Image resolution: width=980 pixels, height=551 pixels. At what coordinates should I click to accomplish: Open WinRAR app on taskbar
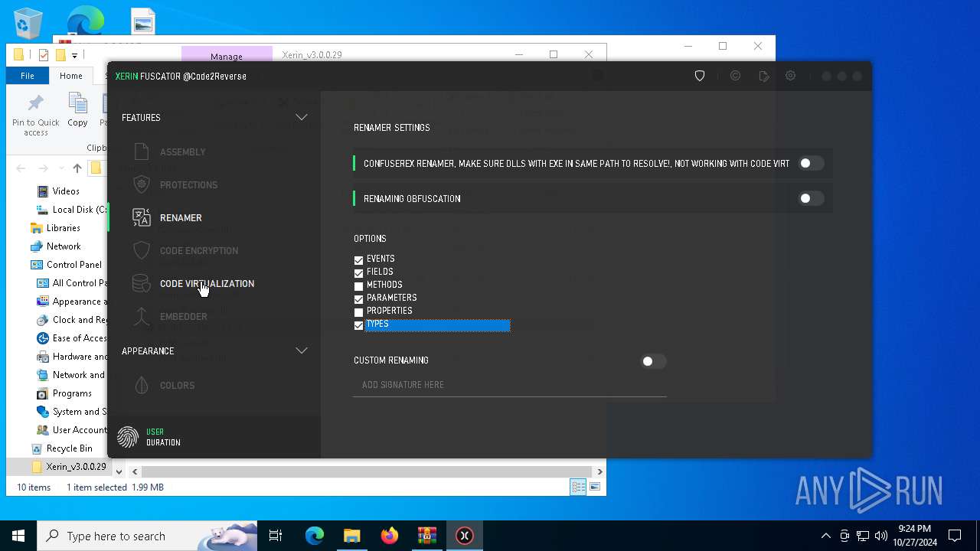coord(427,536)
